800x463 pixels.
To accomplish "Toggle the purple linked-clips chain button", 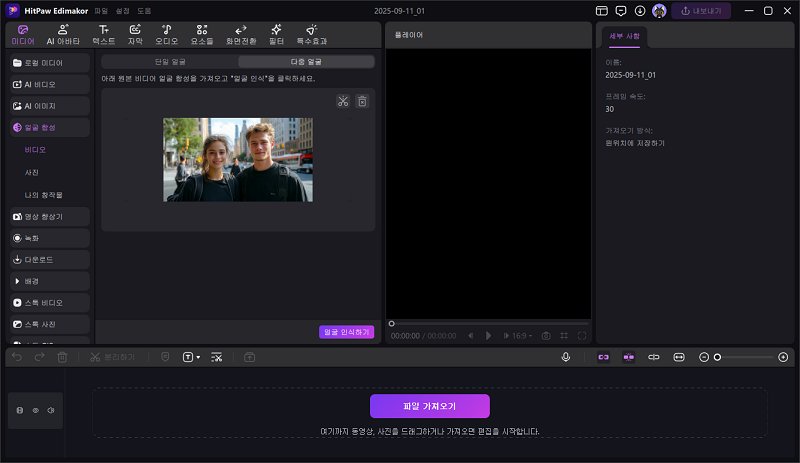I will click(x=603, y=357).
